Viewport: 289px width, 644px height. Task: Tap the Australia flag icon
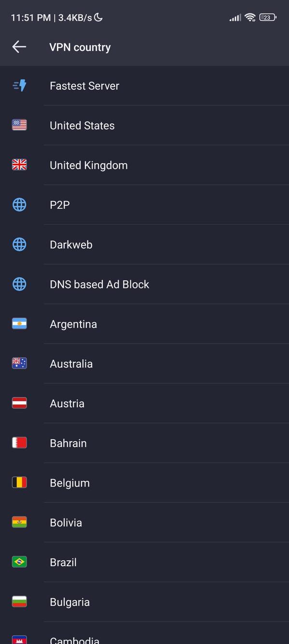[x=19, y=363]
